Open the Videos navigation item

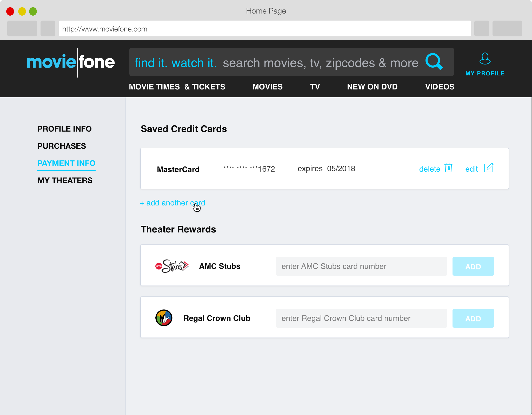[440, 87]
